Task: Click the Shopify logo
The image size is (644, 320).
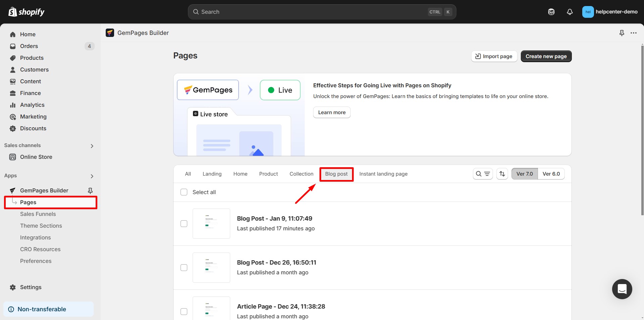Action: pos(27,12)
